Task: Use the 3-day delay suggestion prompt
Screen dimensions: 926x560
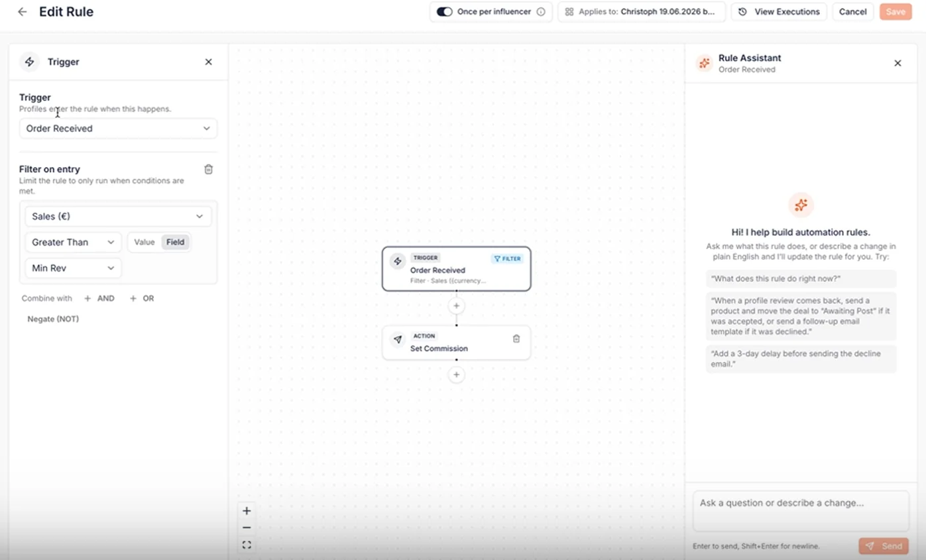Action: pos(801,359)
